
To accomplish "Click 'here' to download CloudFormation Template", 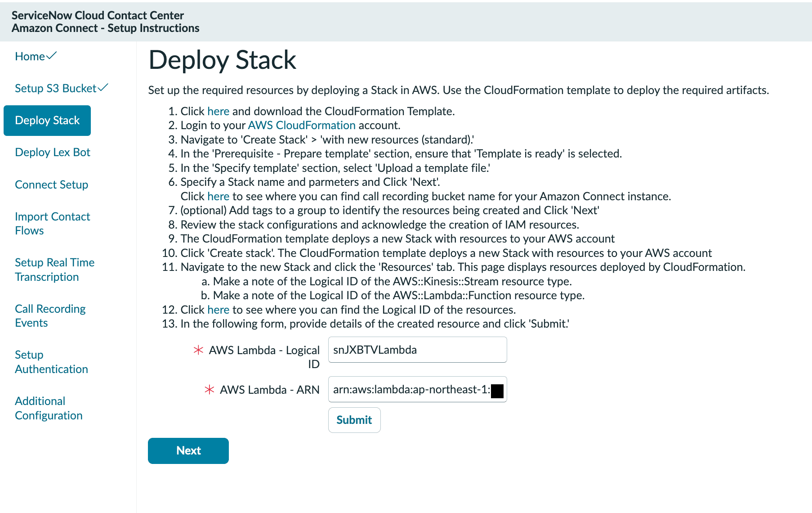I will tap(219, 111).
